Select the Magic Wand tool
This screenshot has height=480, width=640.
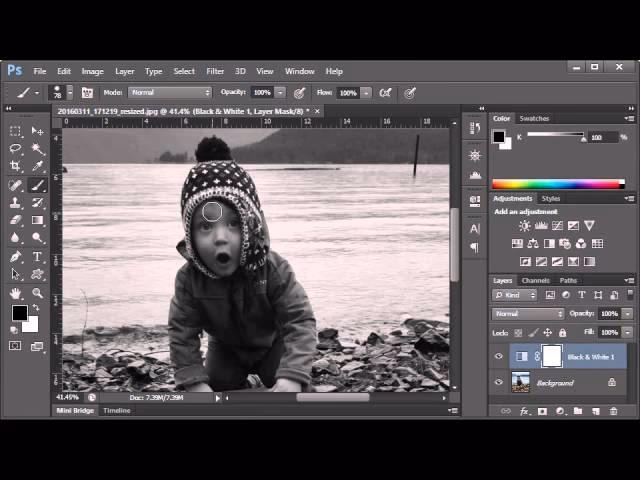[x=37, y=149]
